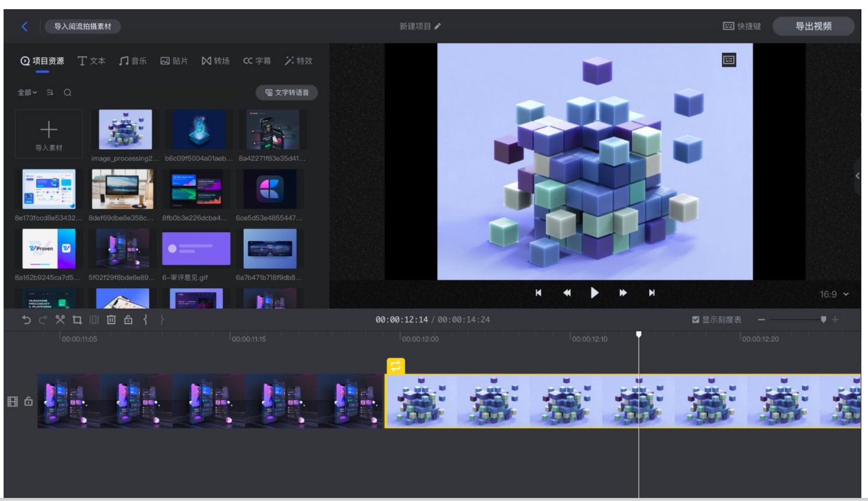Select the b6c09f5004a01aeb thumbnail
The height and width of the screenshot is (501, 868).
[199, 130]
